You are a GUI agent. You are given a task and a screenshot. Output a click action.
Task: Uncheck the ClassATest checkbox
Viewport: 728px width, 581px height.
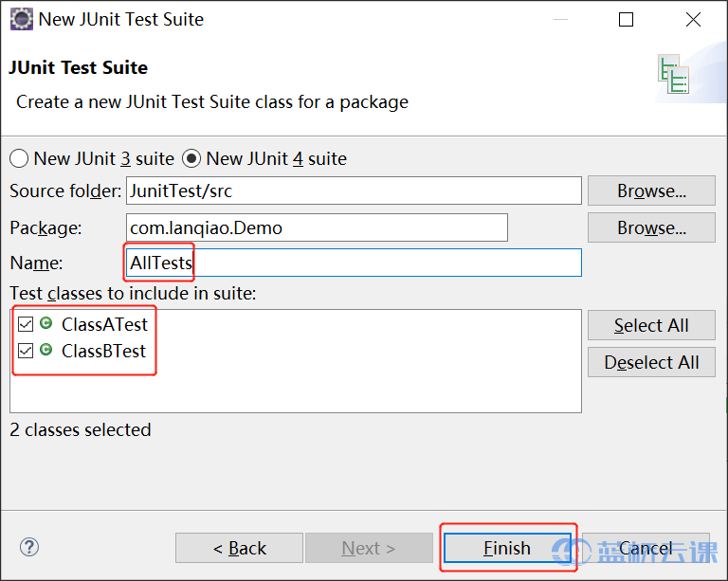pyautogui.click(x=26, y=324)
